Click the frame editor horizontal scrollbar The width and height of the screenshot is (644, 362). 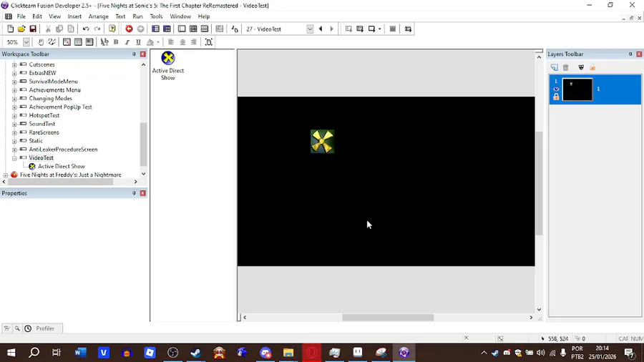(388, 317)
